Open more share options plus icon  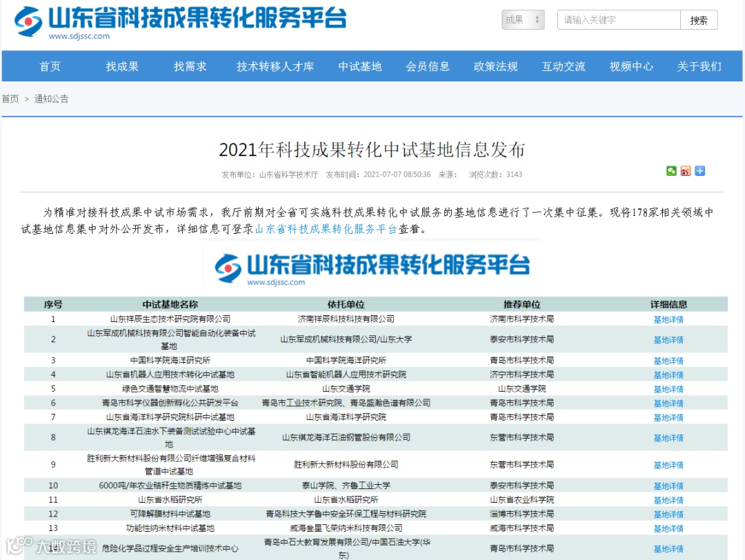click(699, 171)
